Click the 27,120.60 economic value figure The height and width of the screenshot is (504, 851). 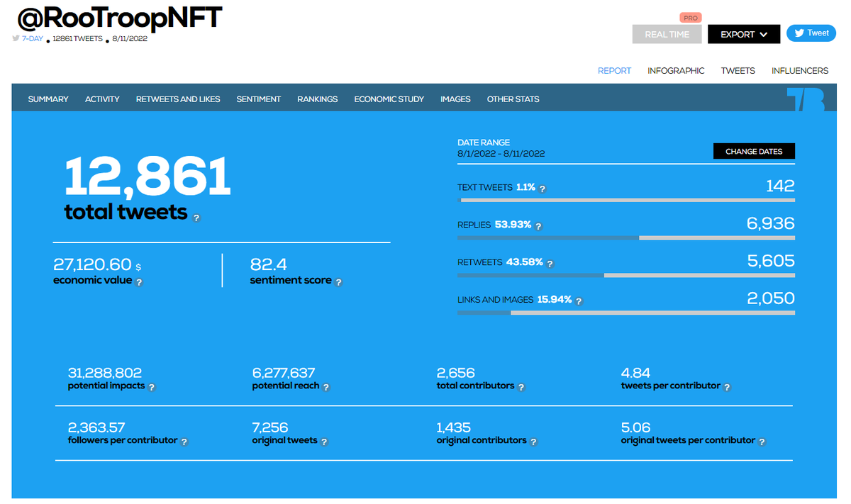(92, 264)
